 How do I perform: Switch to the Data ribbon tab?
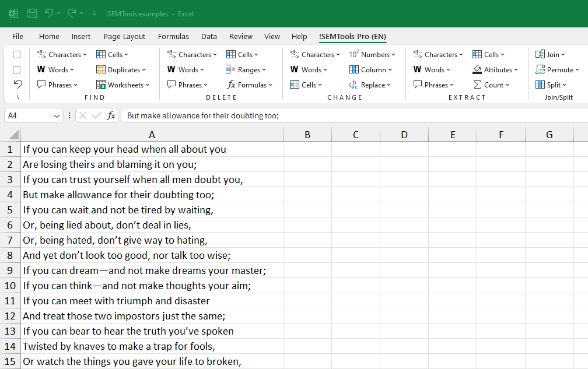pos(209,36)
